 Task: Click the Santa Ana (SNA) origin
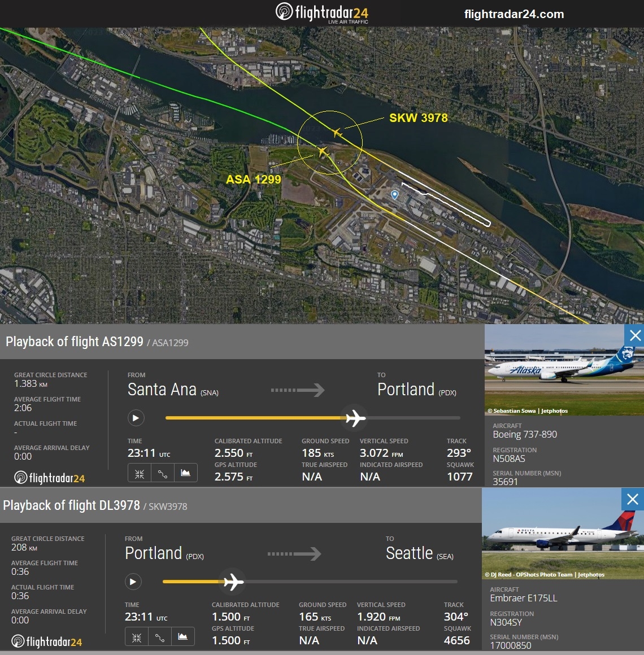(x=173, y=389)
